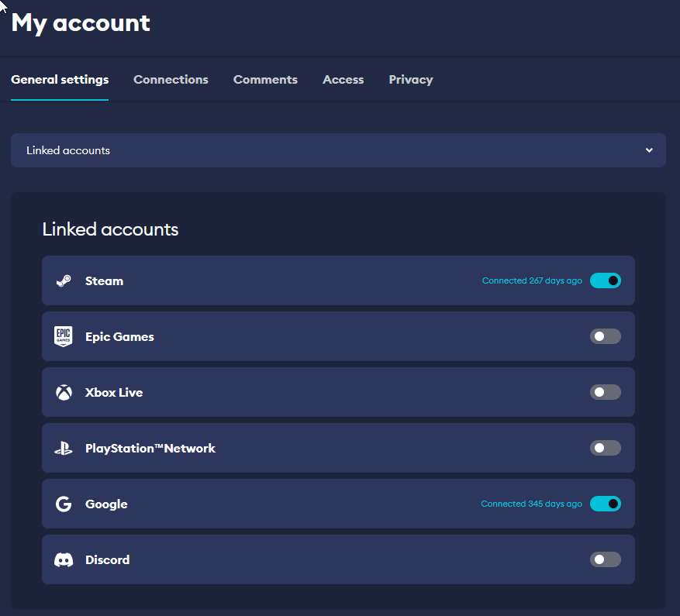680x616 pixels.
Task: Open the Comments tab
Action: 265,80
